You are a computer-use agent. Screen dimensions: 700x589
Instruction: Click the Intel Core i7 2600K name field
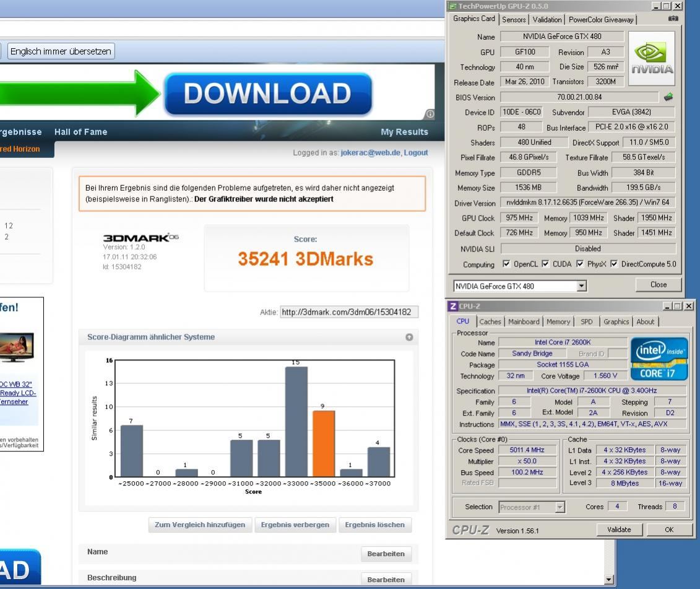coord(563,342)
